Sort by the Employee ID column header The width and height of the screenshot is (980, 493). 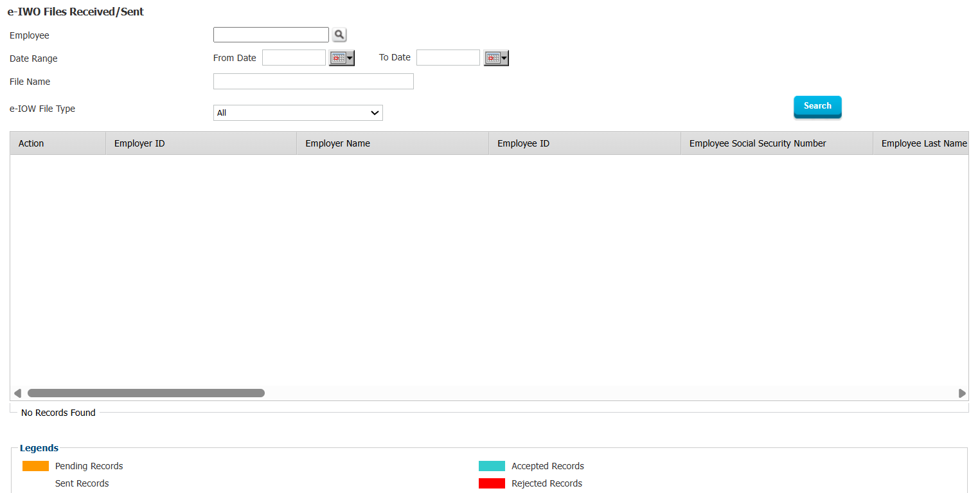[585, 143]
